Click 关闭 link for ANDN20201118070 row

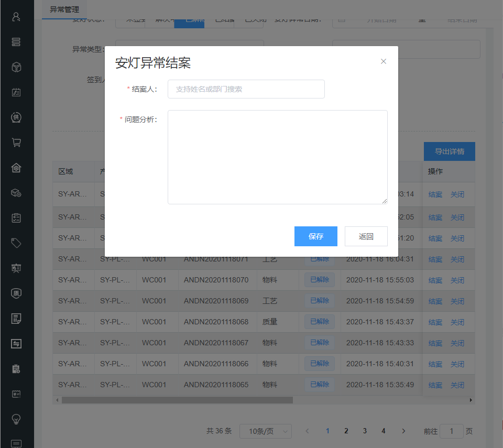[457, 280]
